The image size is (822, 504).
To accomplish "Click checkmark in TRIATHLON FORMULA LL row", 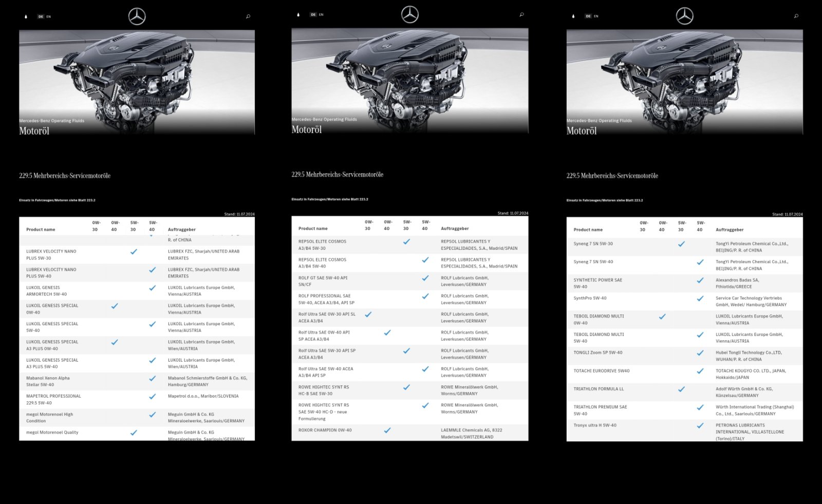I will point(681,389).
